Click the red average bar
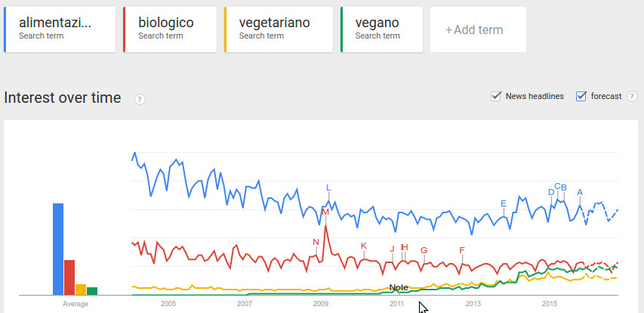 [x=69, y=277]
